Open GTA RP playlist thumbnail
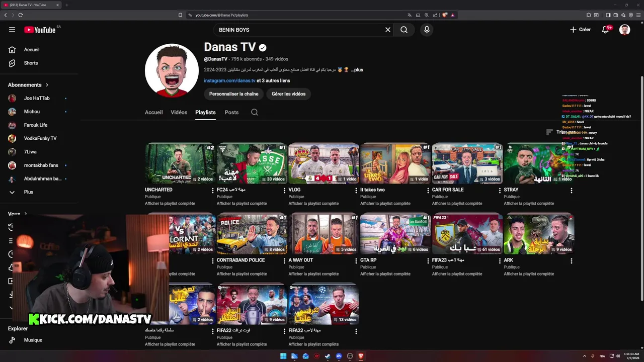The width and height of the screenshot is (644, 362). pyautogui.click(x=395, y=234)
